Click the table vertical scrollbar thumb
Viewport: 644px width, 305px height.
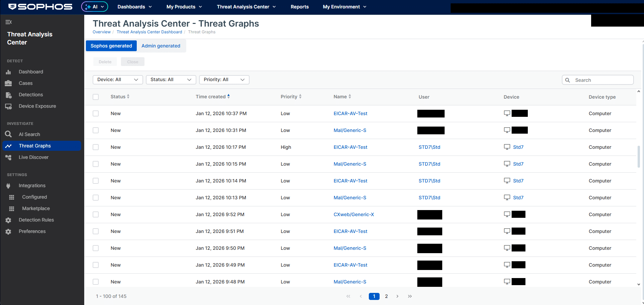coord(639,157)
